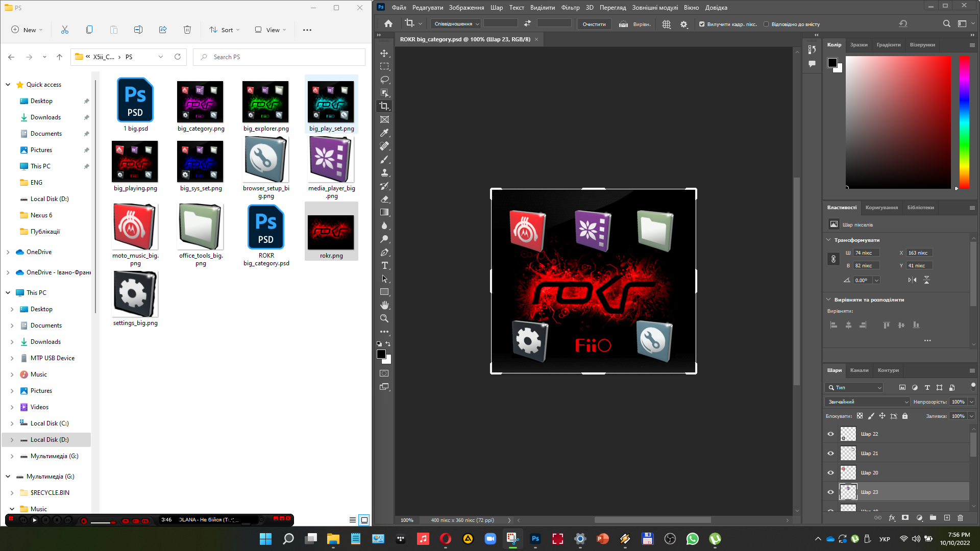The image size is (980, 551).
Task: Collapse the Трансформувати section
Action: click(828, 240)
